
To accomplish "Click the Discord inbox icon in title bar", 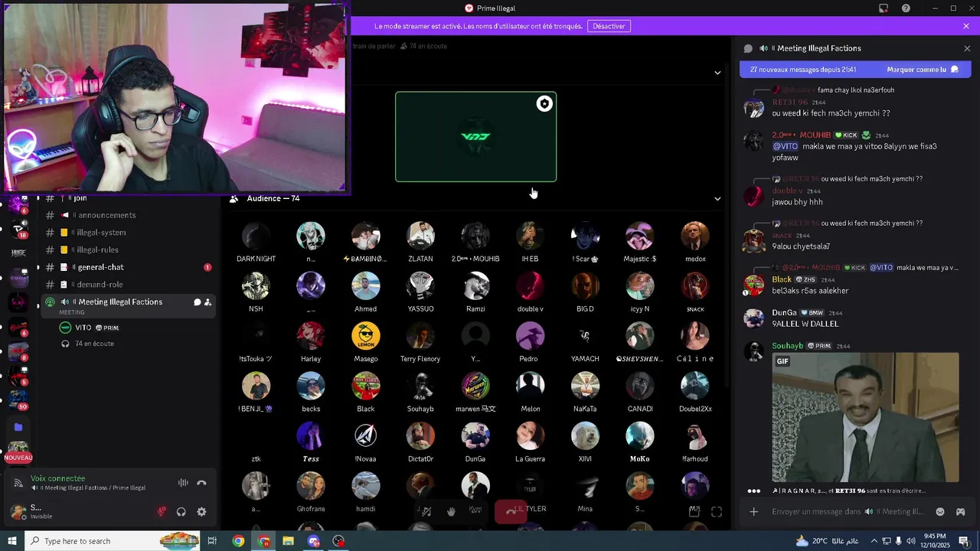I will [x=884, y=8].
